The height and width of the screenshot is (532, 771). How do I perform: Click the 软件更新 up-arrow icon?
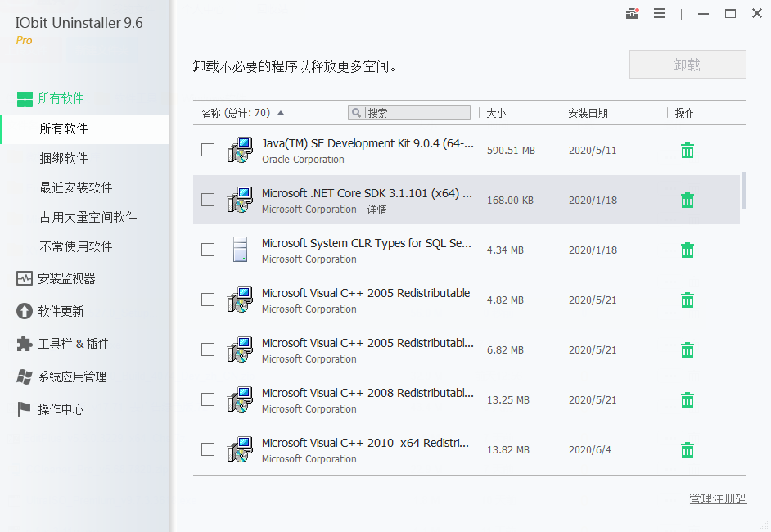(x=24, y=311)
